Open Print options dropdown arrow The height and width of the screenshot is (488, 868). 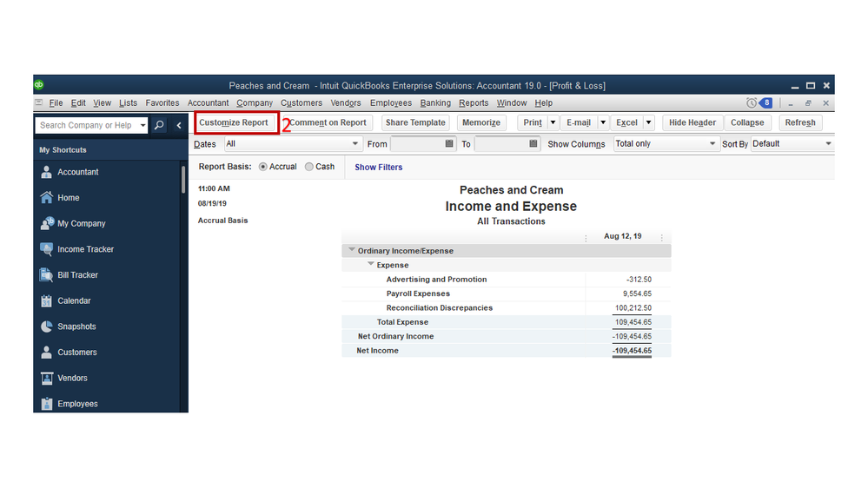click(553, 122)
